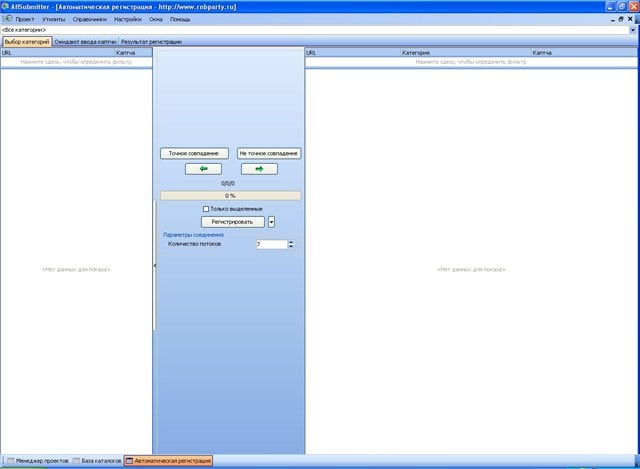Open Менеджер проектов window tab
The width and height of the screenshot is (640, 469).
click(38, 461)
